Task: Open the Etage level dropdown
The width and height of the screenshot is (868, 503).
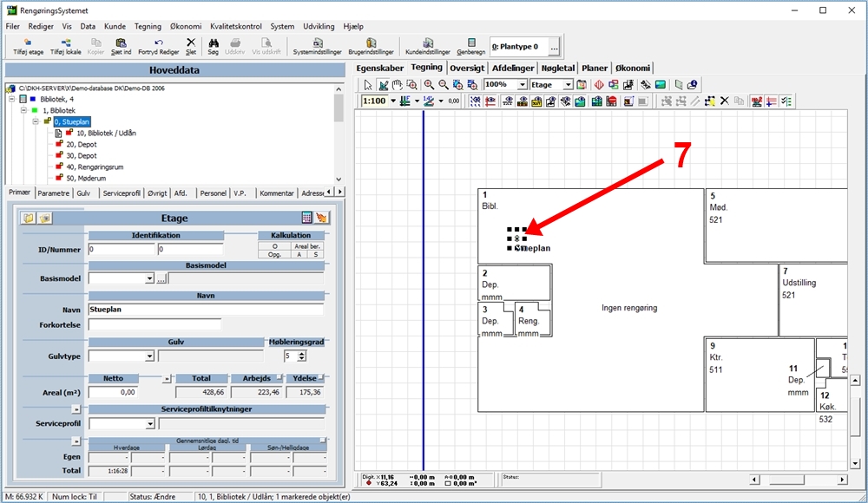Action: [568, 85]
